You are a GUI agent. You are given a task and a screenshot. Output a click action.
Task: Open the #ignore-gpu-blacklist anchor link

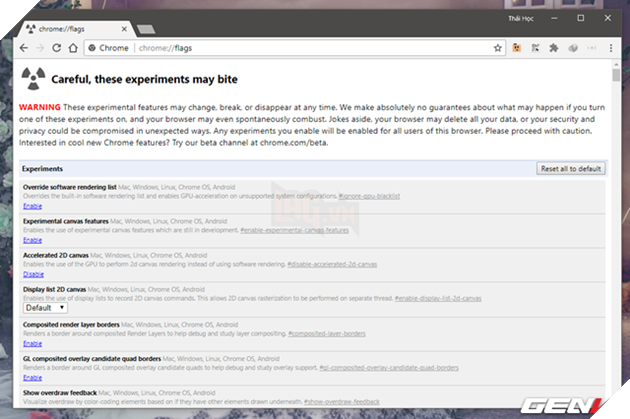[369, 196]
